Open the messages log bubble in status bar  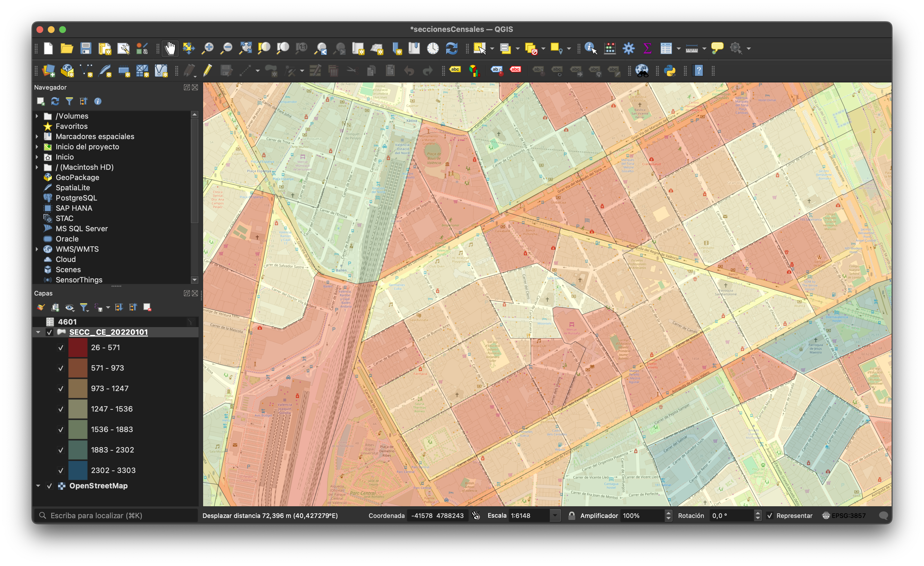(x=883, y=515)
